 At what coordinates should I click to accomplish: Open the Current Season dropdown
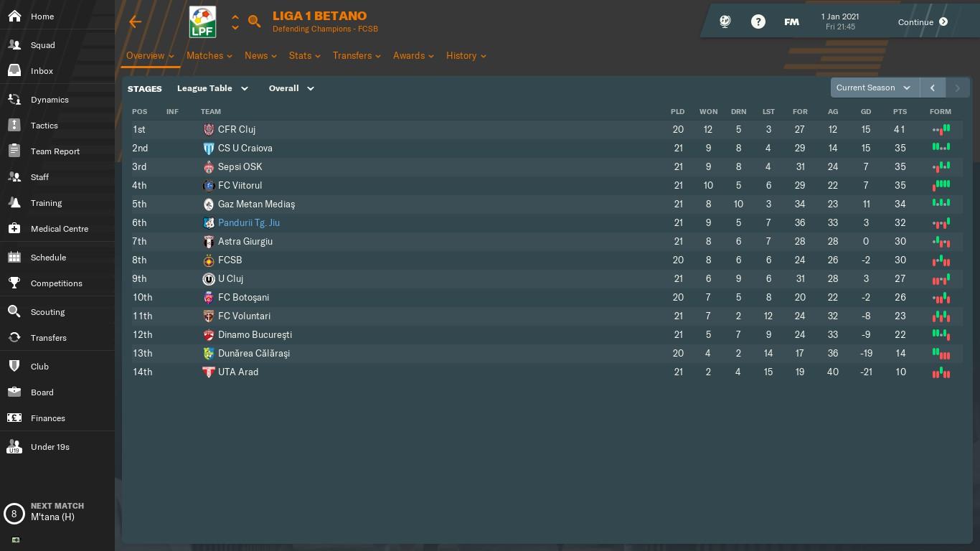click(x=875, y=88)
